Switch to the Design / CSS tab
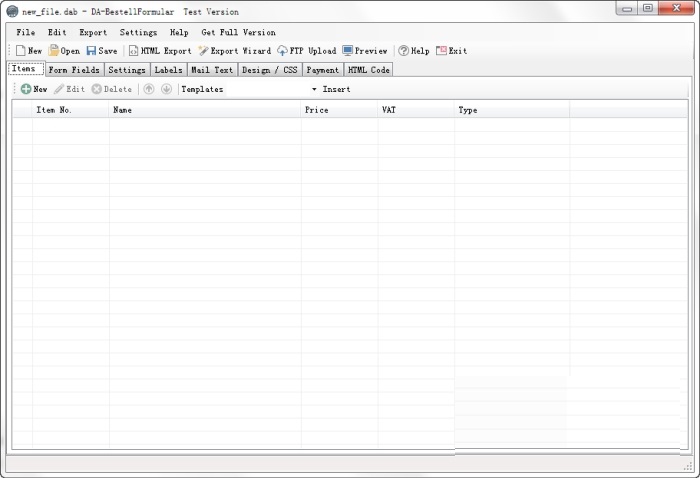700x478 pixels. 270,70
